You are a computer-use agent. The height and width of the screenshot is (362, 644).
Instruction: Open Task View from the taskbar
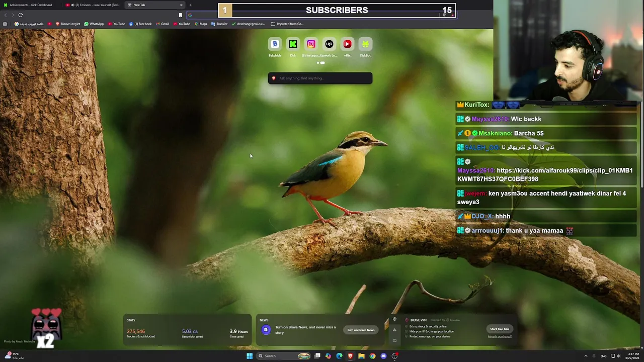point(317,356)
